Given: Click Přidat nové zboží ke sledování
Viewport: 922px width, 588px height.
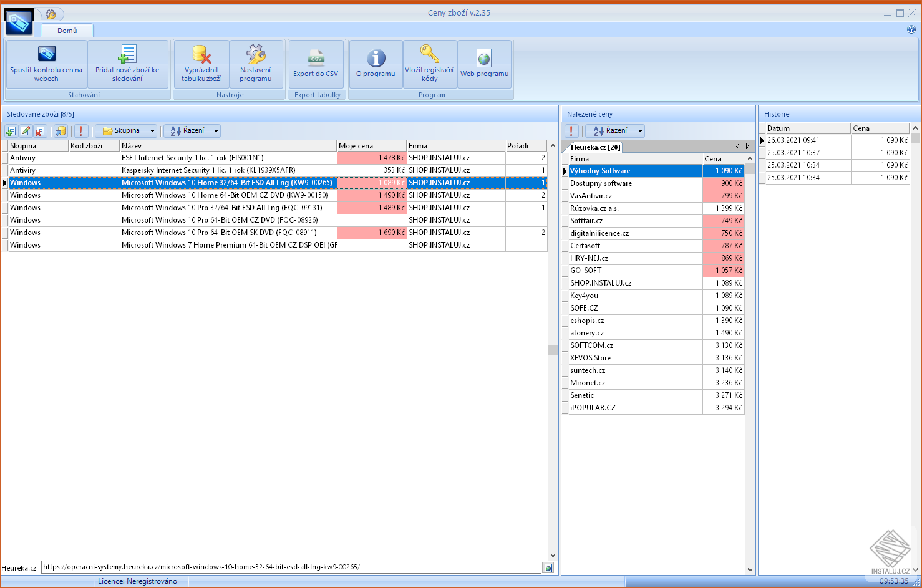Looking at the screenshot, I should [x=127, y=64].
